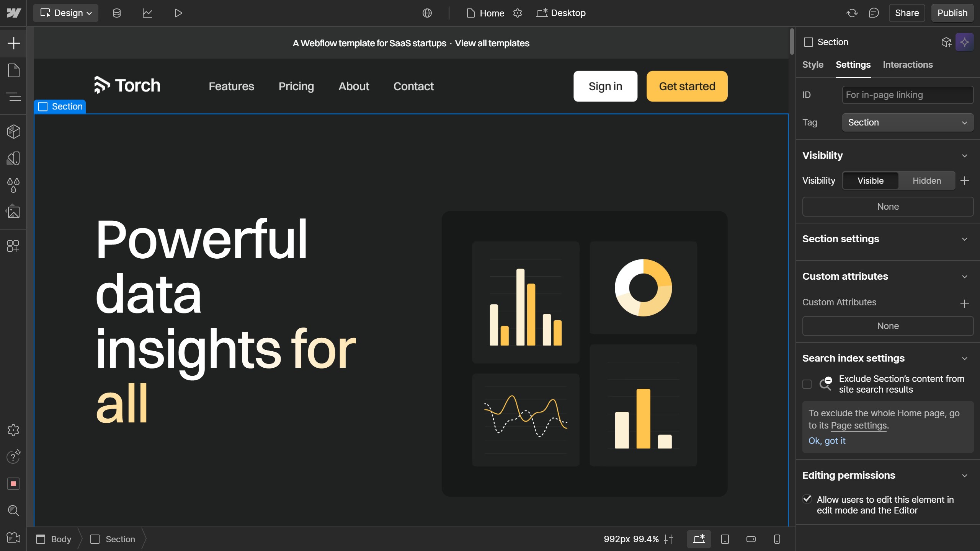Open the Tag Section dropdown

908,122
